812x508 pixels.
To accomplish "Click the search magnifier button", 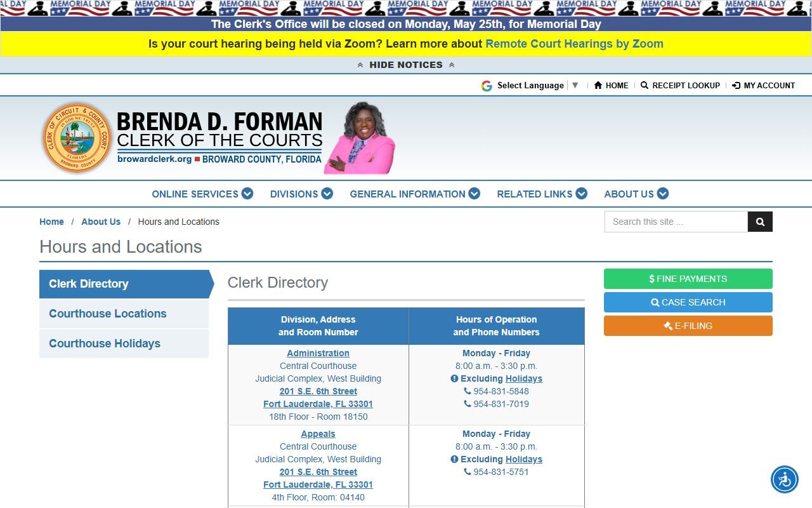I will coord(760,222).
